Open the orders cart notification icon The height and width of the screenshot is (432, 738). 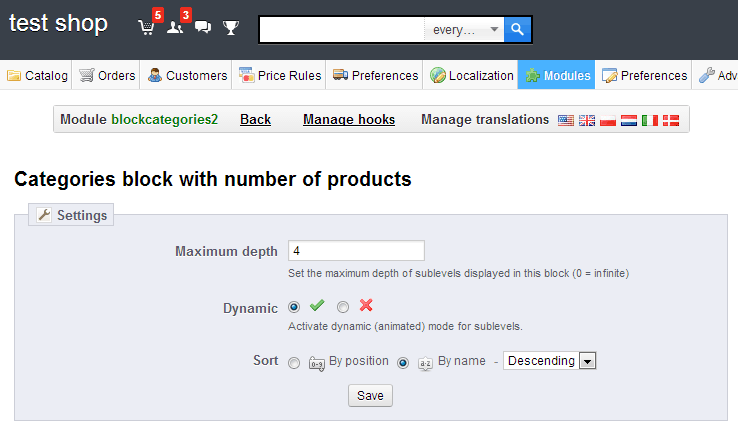(146, 27)
